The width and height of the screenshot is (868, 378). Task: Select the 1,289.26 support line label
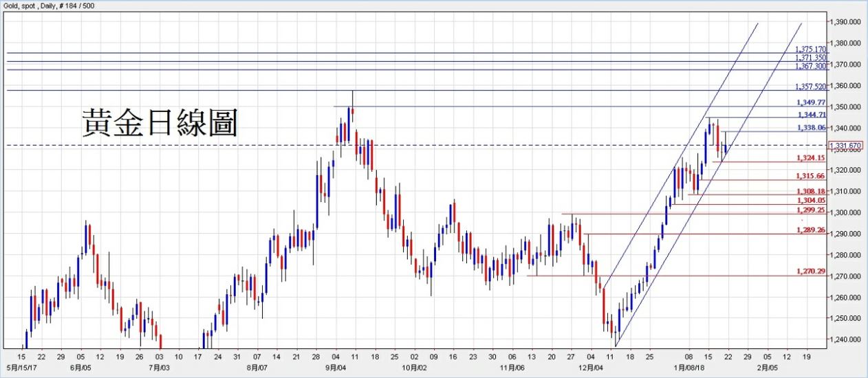[810, 230]
